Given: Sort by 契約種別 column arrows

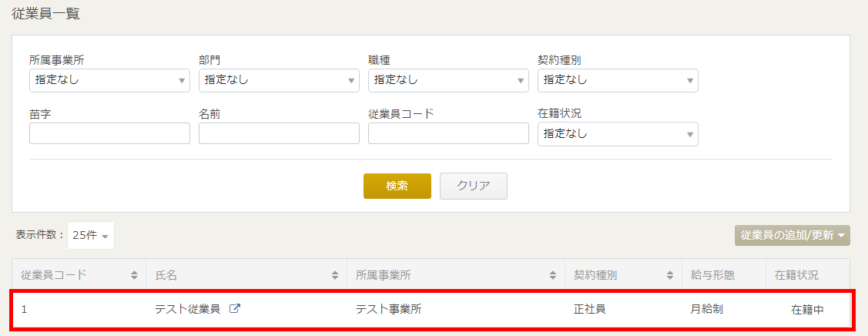Looking at the screenshot, I should [670, 275].
